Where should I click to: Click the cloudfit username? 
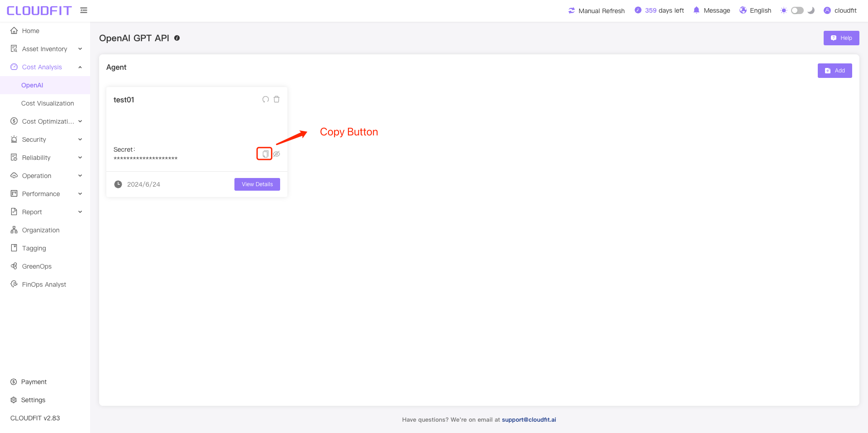tap(845, 10)
